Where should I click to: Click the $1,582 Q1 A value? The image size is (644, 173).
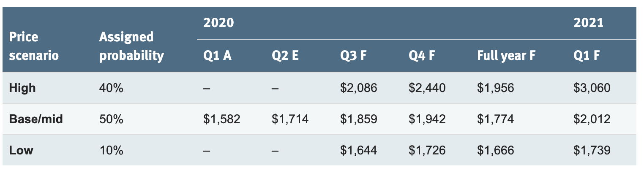pos(222,119)
